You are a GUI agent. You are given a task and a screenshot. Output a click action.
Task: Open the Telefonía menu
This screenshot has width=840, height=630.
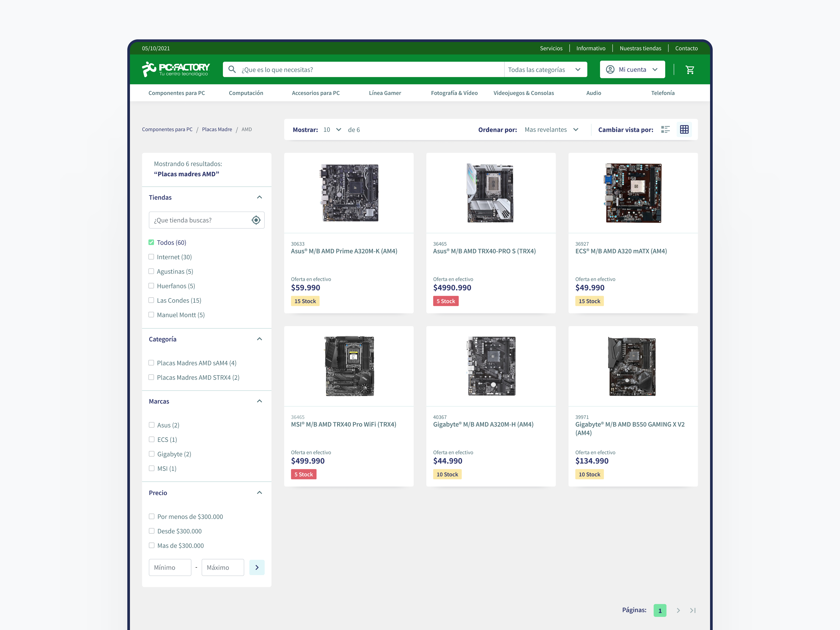[x=663, y=93]
